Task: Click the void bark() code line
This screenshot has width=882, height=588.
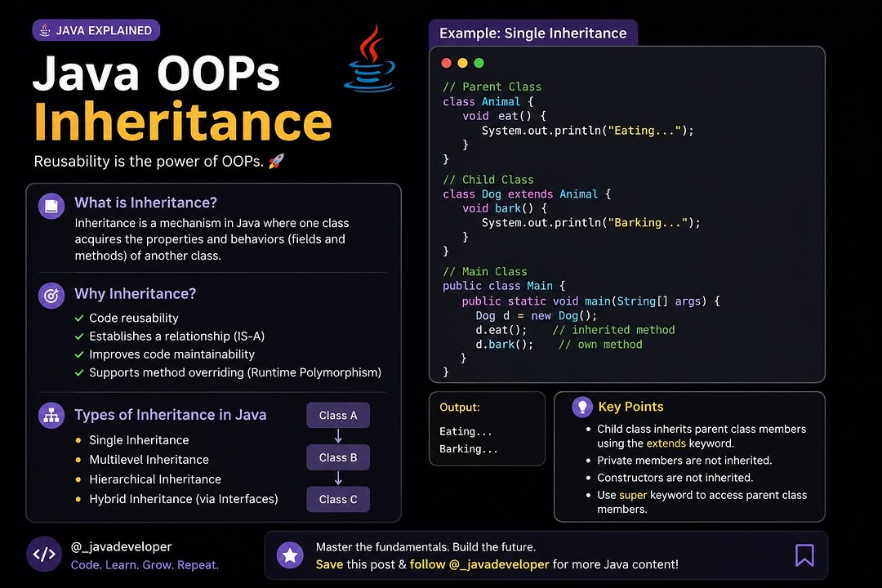Action: 505,208
